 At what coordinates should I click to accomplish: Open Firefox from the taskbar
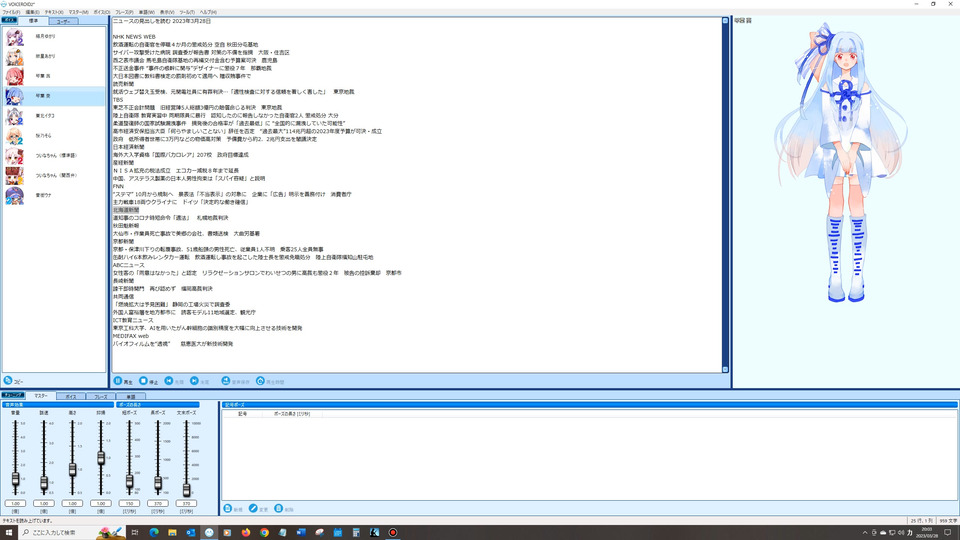(246, 532)
